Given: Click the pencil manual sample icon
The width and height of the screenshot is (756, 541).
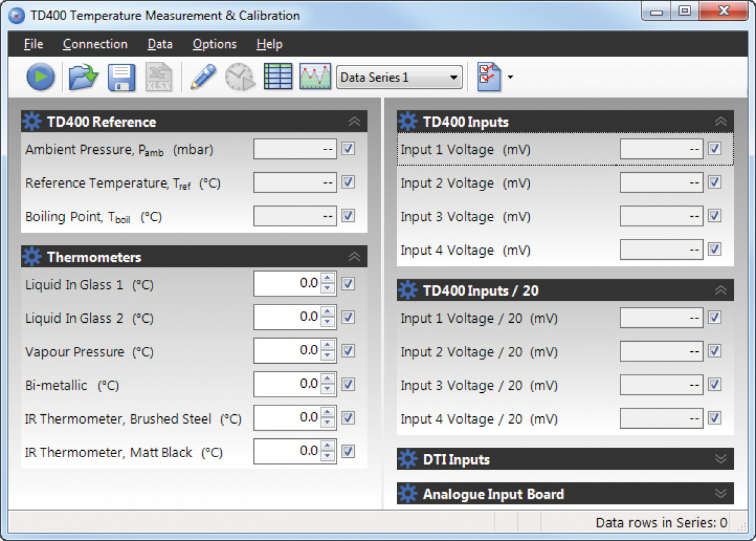Looking at the screenshot, I should pyautogui.click(x=202, y=78).
